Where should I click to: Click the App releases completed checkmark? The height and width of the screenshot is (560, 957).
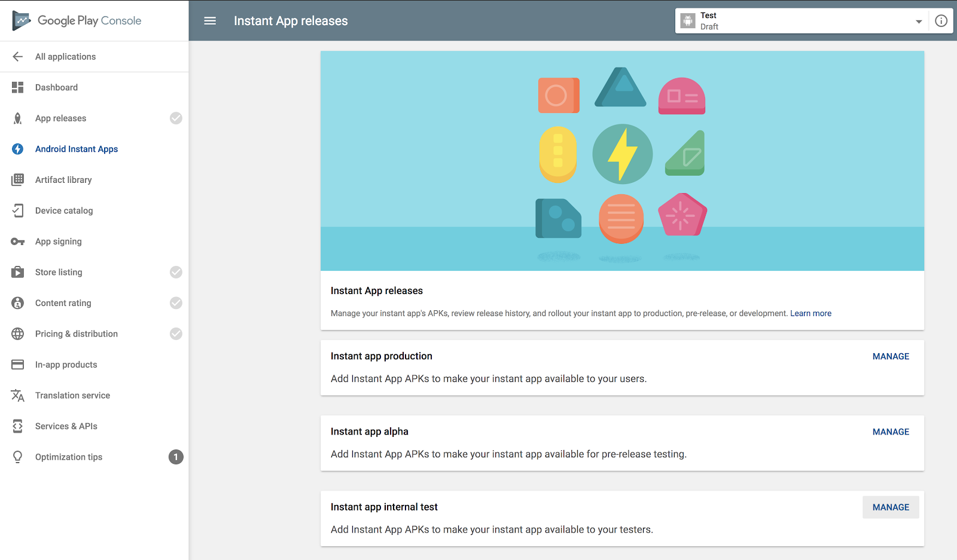pyautogui.click(x=176, y=118)
